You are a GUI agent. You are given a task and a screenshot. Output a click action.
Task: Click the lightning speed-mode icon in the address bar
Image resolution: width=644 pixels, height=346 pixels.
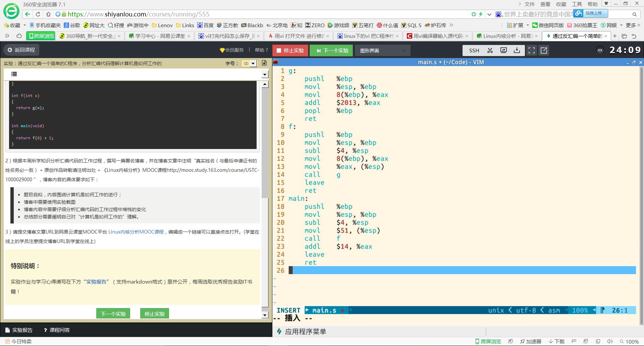(x=481, y=14)
